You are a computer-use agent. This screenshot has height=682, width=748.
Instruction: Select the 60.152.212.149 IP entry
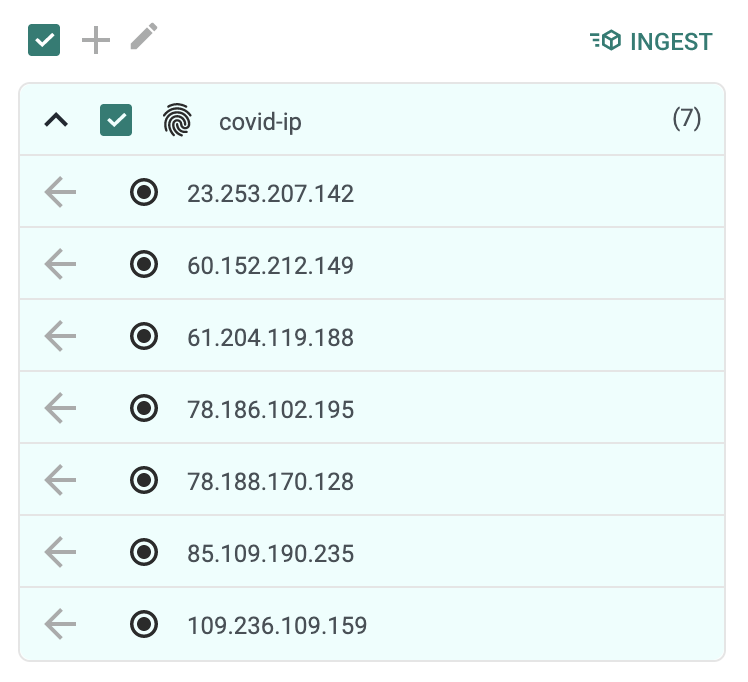(270, 265)
